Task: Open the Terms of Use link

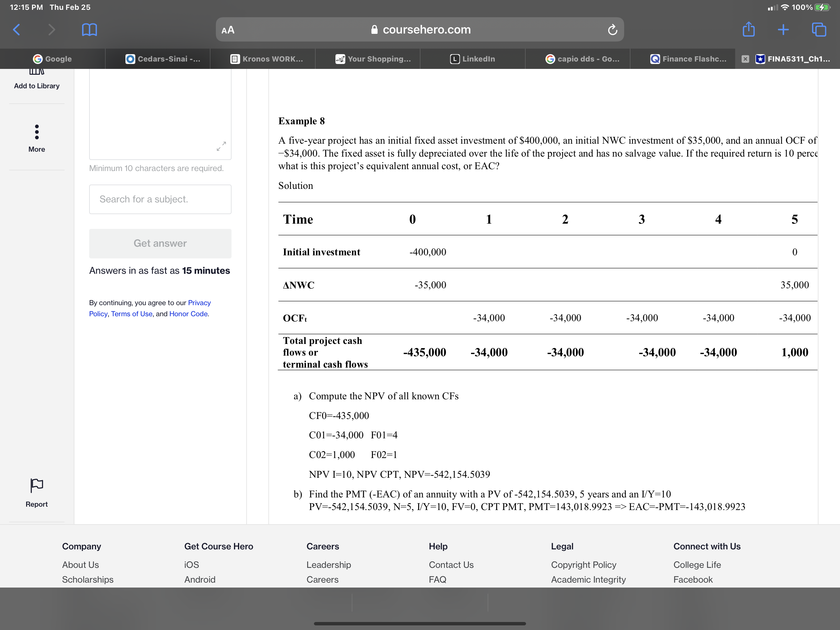Action: pyautogui.click(x=131, y=314)
